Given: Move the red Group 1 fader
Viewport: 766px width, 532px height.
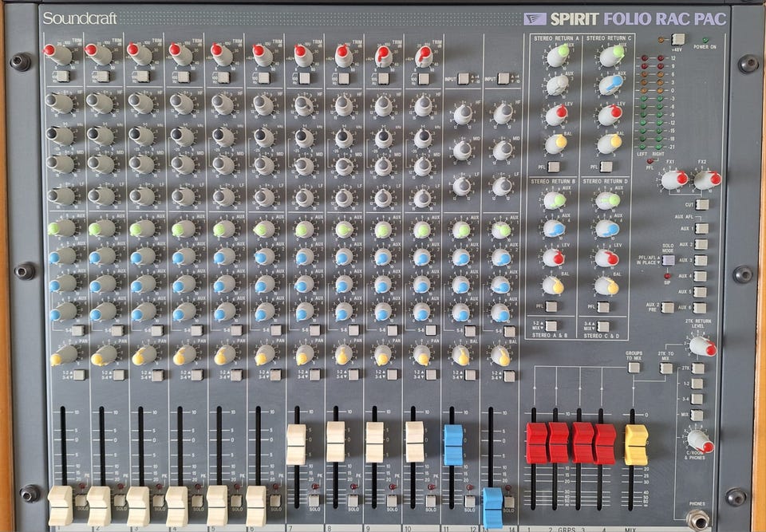Looking at the screenshot, I should click(537, 443).
